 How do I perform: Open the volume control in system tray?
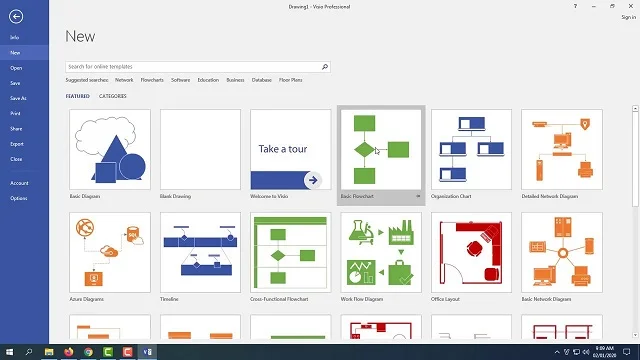586,352
